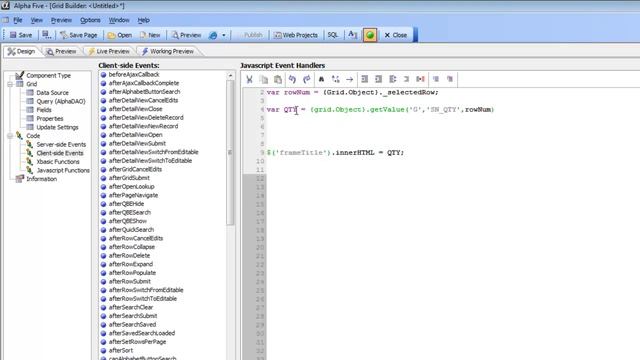This screenshot has width=640, height=360.
Task: Open Web Projects
Action: [296, 35]
